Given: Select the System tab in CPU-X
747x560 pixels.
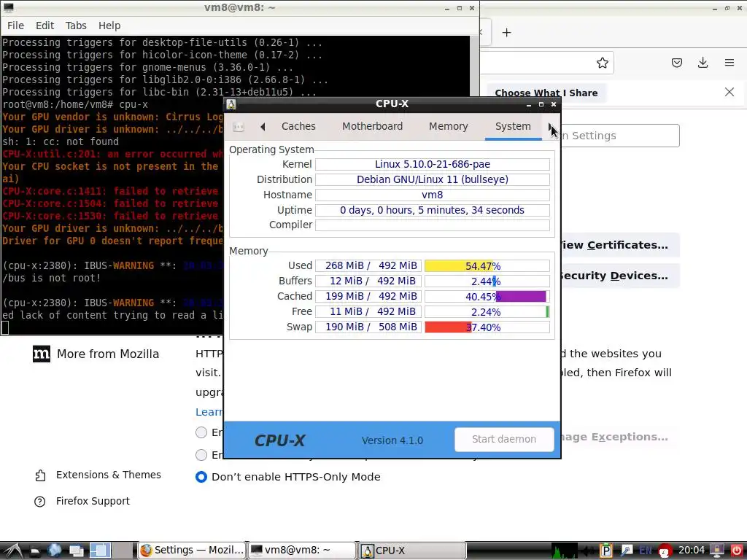Looking at the screenshot, I should (513, 126).
